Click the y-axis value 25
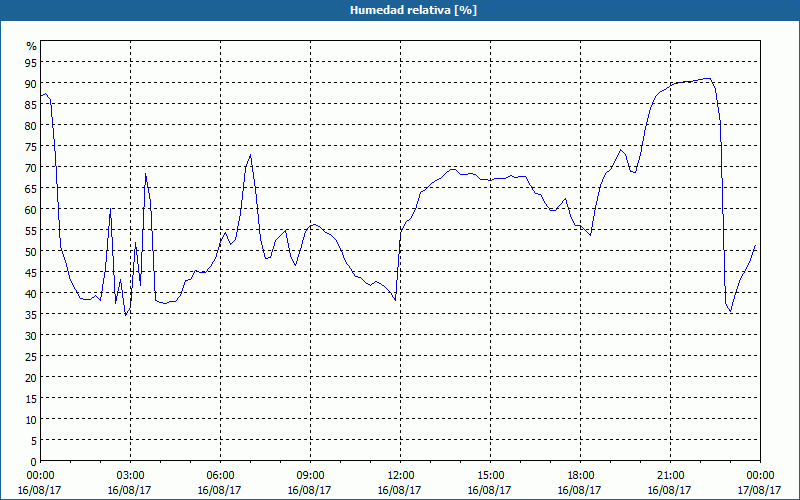 coord(31,356)
